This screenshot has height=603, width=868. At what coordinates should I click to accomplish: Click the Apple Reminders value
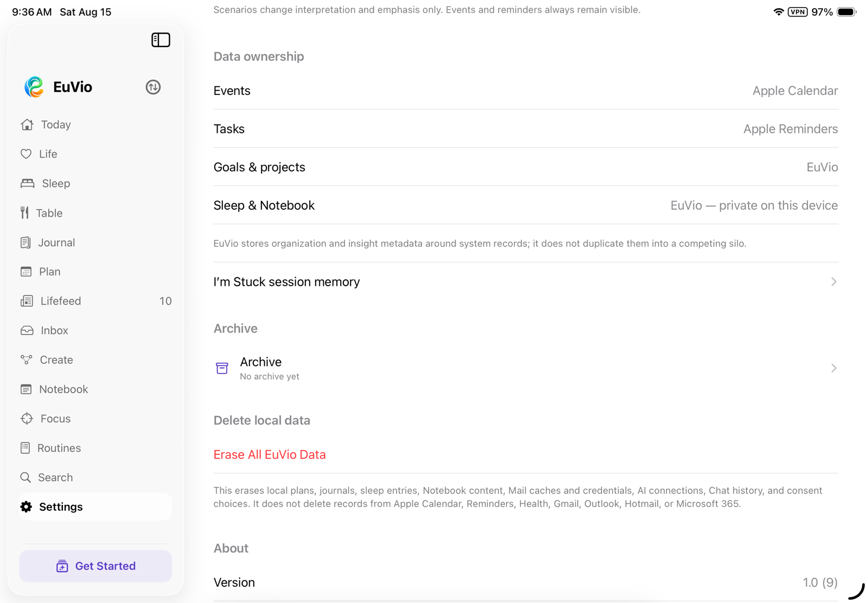(x=790, y=129)
